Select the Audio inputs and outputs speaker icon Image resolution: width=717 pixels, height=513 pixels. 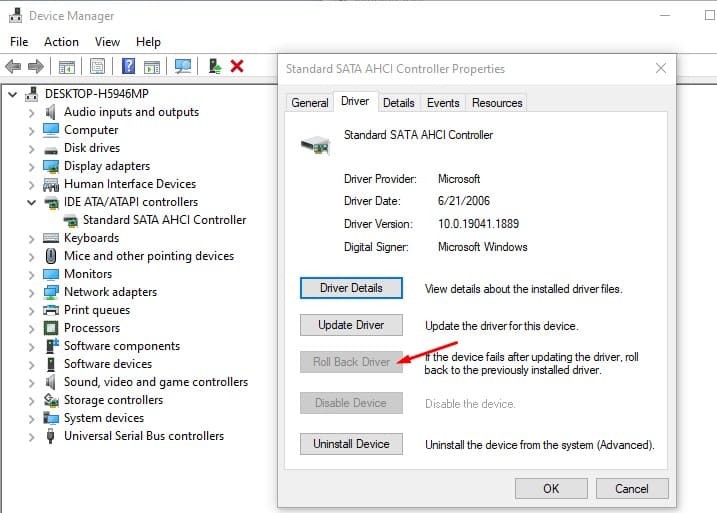51,112
